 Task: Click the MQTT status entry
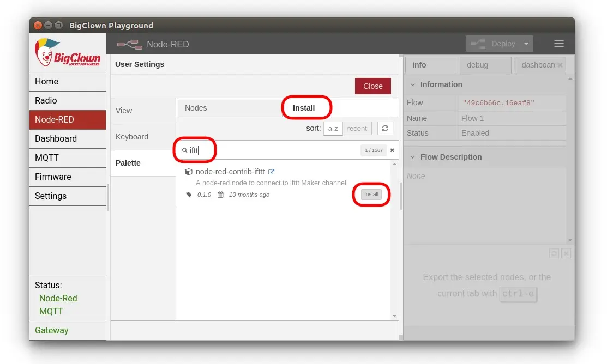pyautogui.click(x=51, y=311)
